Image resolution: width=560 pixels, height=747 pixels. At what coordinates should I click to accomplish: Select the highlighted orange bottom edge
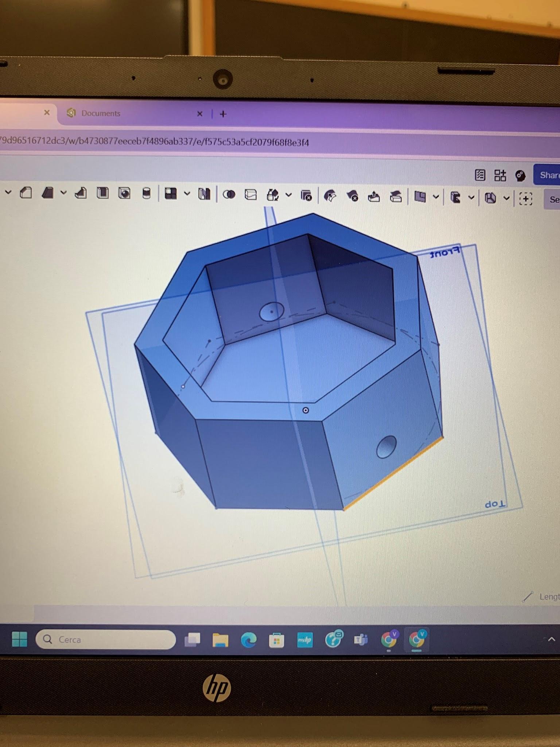pyautogui.click(x=393, y=473)
